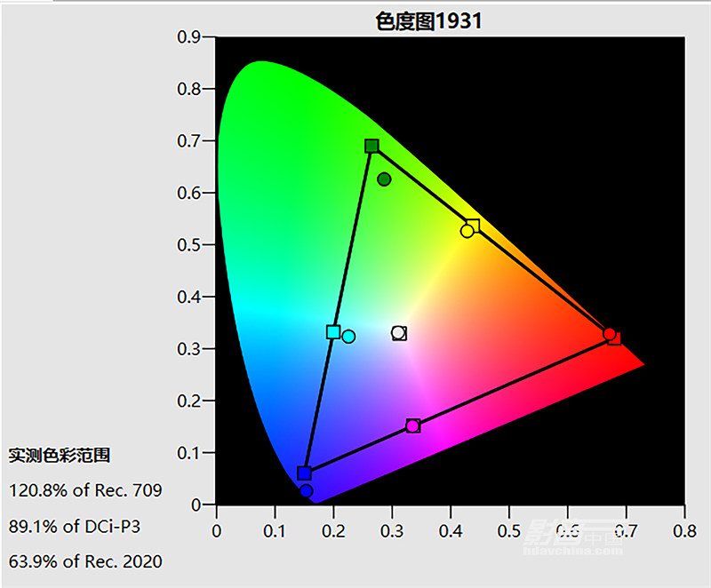The height and width of the screenshot is (588, 711).
Task: Click the 120.8% of Rec. 709 value
Action: pyautogui.click(x=85, y=490)
